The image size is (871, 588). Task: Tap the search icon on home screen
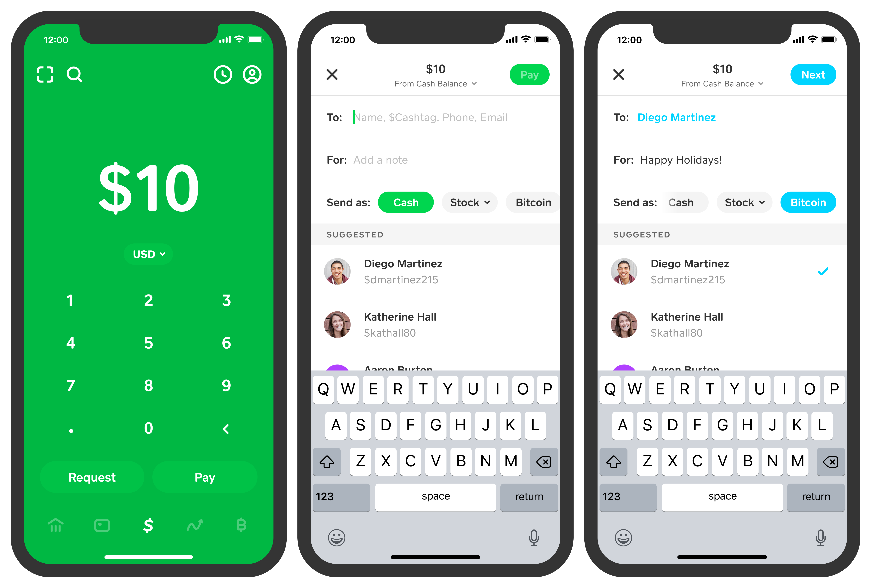click(74, 74)
